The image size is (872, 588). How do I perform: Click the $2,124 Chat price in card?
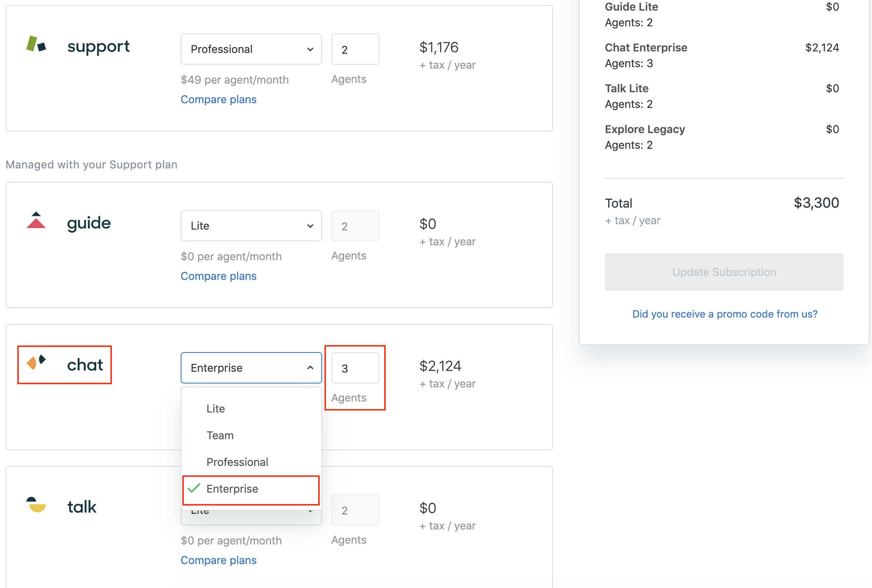440,366
